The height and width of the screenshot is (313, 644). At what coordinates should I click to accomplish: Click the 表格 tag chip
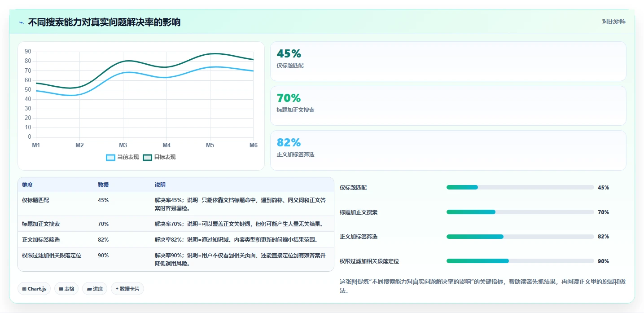pyautogui.click(x=66, y=289)
